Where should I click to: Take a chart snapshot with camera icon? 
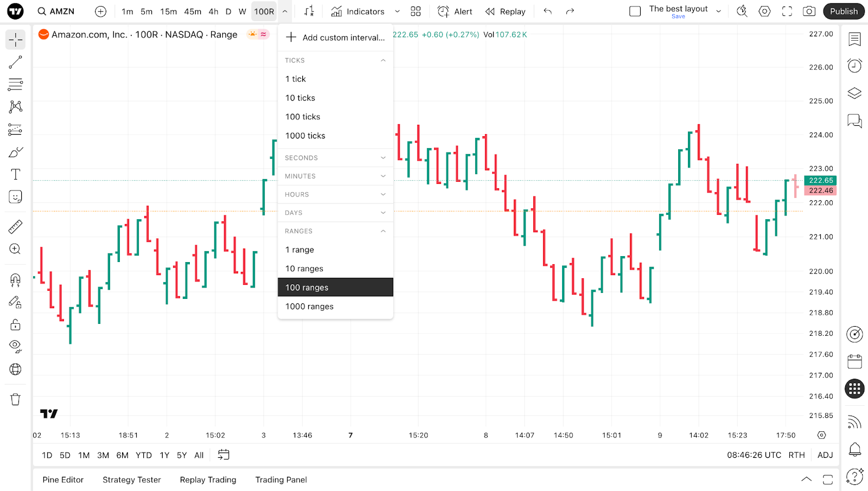coord(809,11)
